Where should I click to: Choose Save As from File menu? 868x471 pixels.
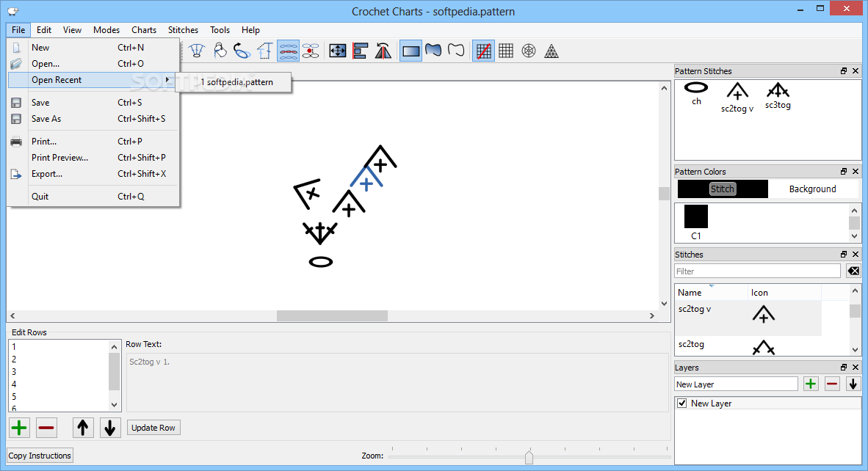click(93, 118)
